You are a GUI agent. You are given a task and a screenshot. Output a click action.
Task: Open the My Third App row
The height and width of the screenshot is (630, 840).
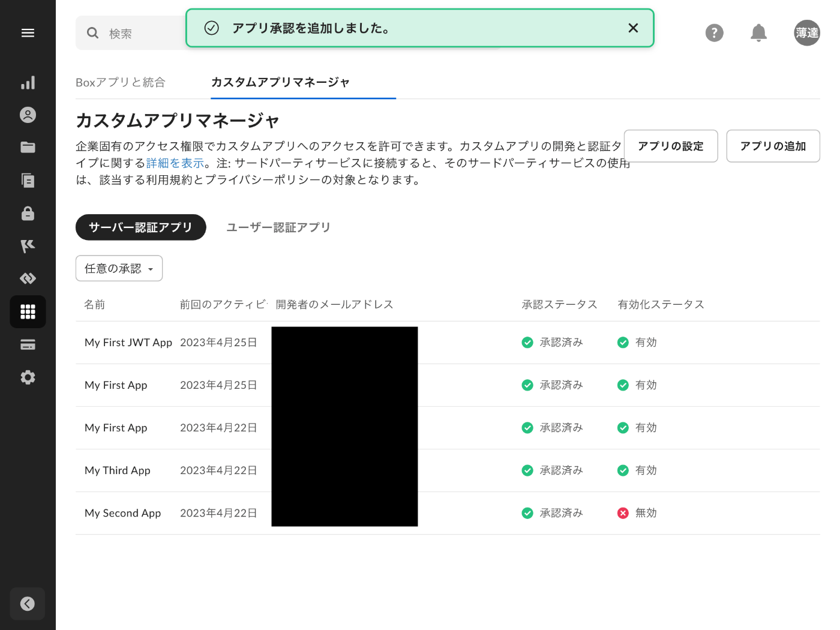(x=448, y=470)
